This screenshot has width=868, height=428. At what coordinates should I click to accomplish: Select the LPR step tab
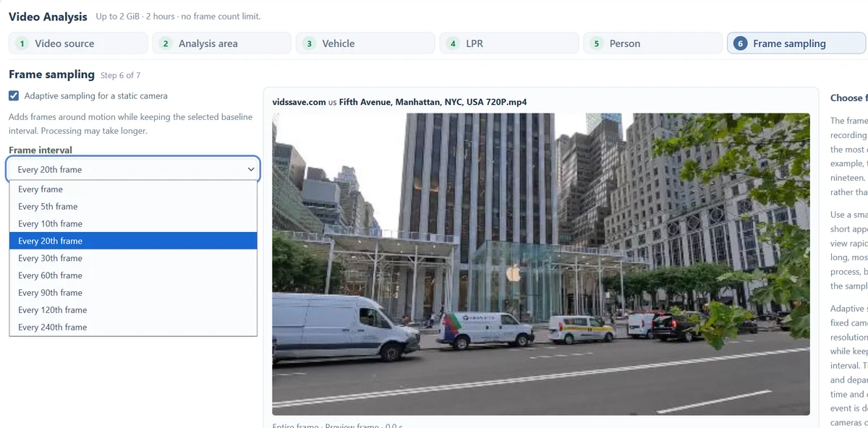click(509, 43)
